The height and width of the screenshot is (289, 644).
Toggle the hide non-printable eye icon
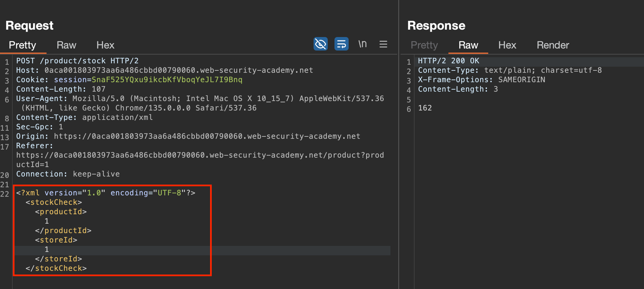(320, 44)
